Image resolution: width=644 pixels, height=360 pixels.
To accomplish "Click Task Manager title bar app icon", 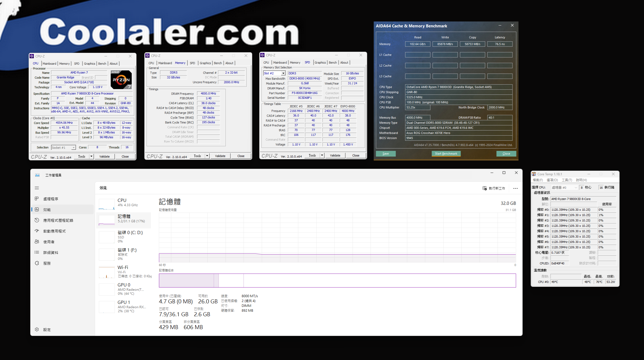I will [x=37, y=175].
